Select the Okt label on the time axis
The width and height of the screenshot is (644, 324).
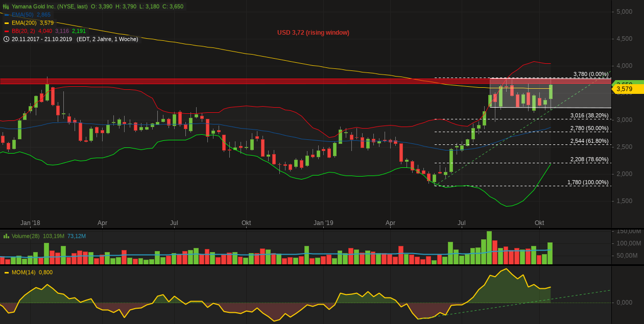tap(539, 223)
